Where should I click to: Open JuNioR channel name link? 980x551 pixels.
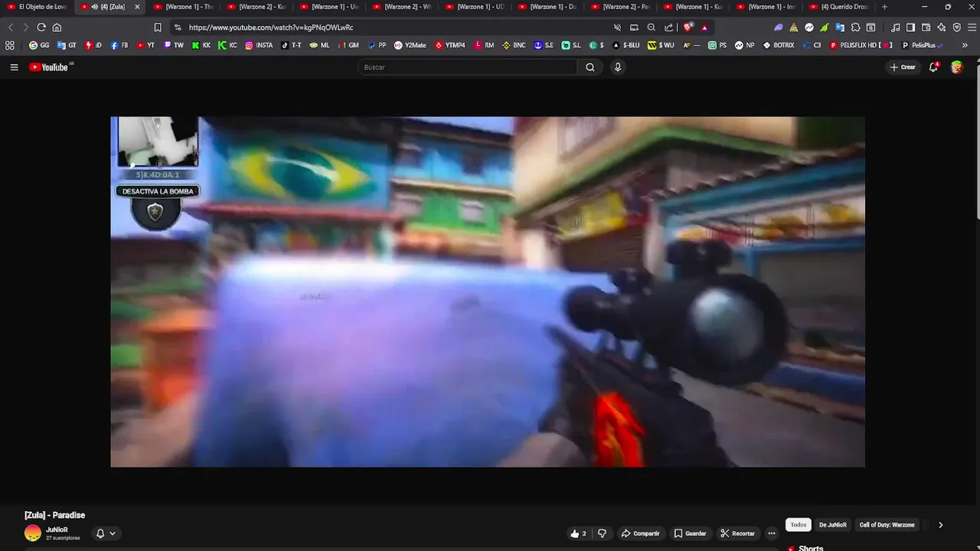click(57, 530)
